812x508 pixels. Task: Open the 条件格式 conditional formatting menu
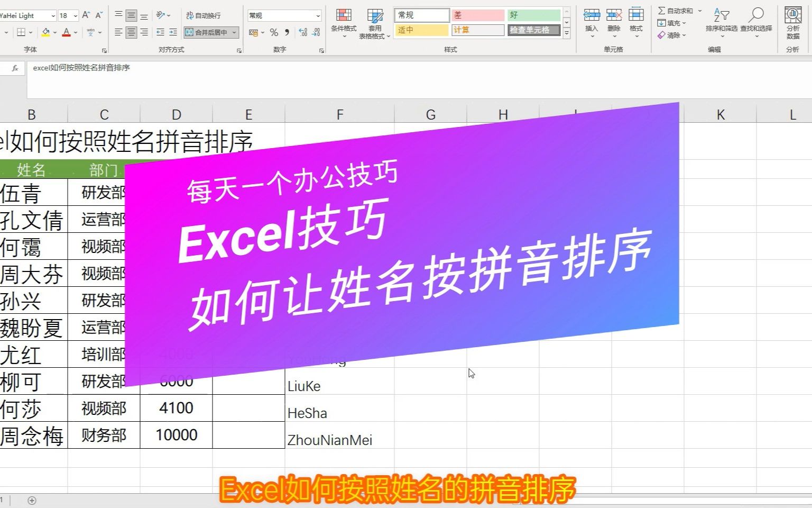pyautogui.click(x=344, y=22)
